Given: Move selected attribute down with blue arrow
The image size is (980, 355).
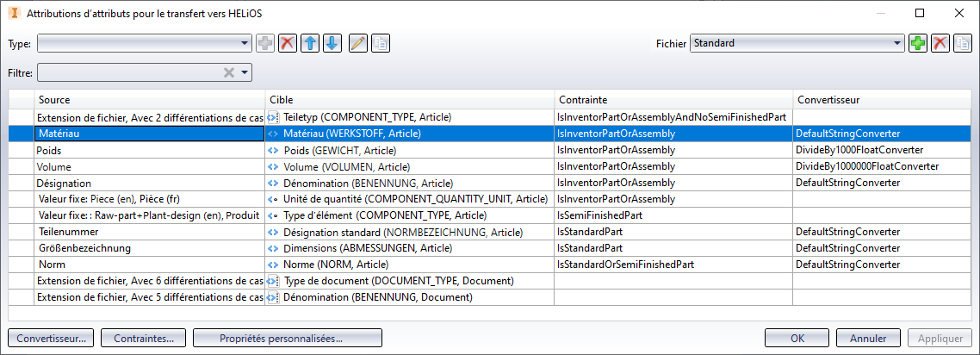Looking at the screenshot, I should coord(332,43).
